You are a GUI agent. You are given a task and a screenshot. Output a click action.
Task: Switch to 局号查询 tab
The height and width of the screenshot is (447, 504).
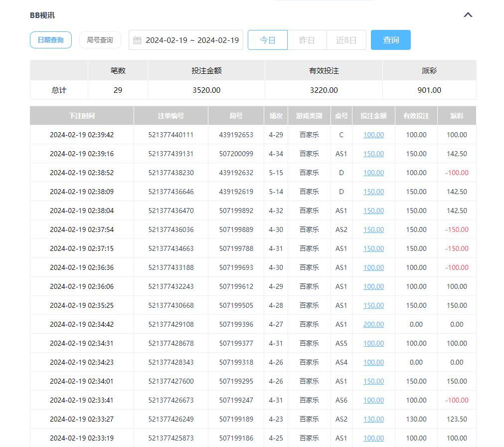coord(100,40)
